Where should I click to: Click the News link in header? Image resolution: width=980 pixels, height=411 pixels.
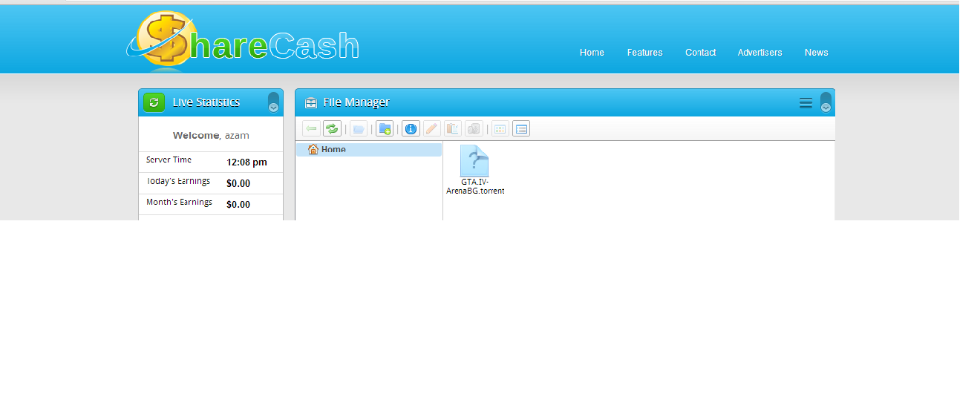pos(816,53)
